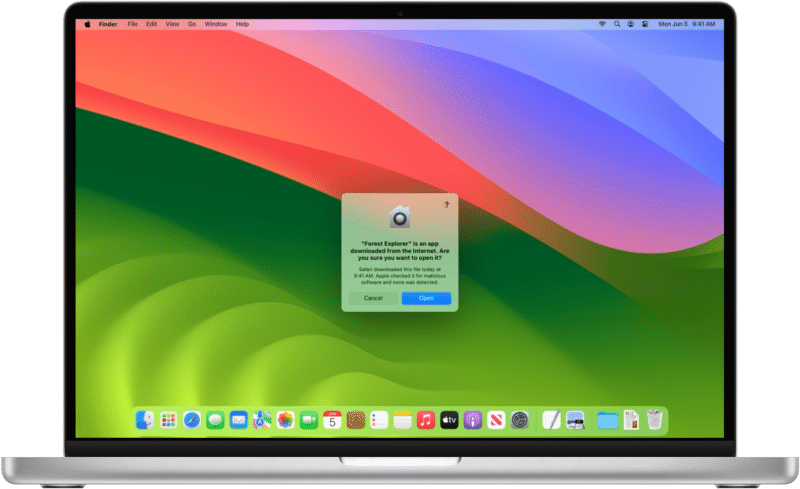Open the Messages app in the Dock
800x489 pixels.
215,420
